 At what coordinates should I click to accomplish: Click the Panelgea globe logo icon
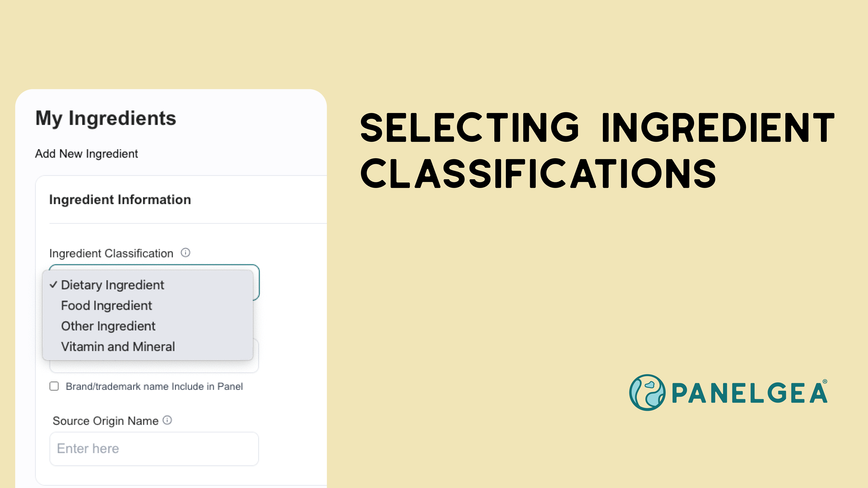click(647, 392)
